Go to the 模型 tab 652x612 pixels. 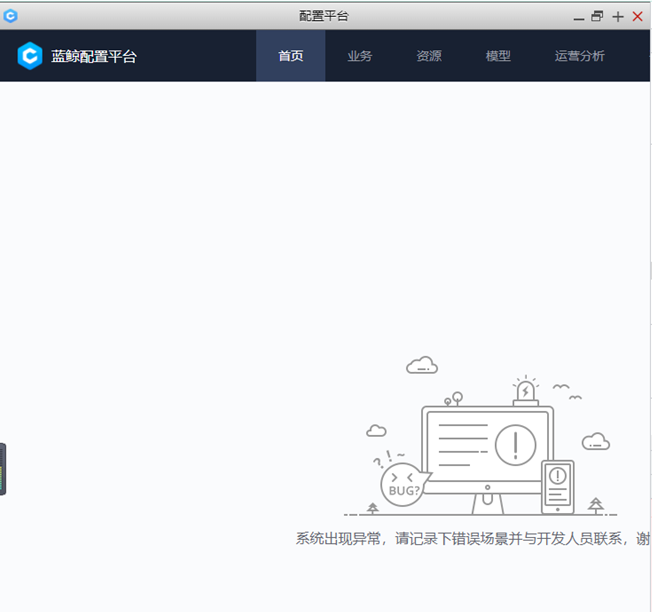tap(498, 56)
